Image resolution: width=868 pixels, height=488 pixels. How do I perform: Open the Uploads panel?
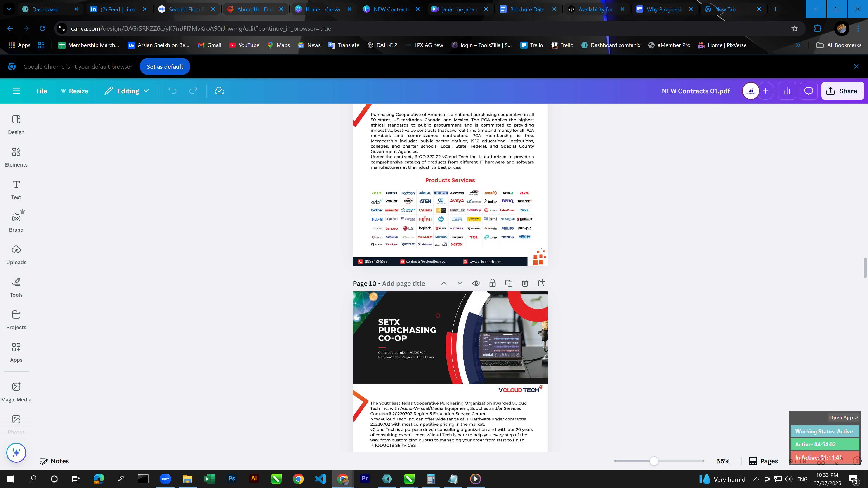[16, 255]
